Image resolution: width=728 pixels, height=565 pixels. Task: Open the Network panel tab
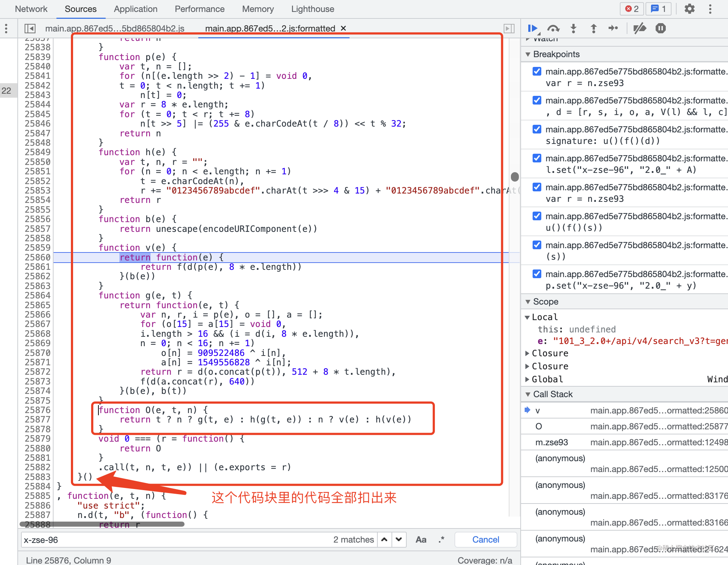click(31, 9)
